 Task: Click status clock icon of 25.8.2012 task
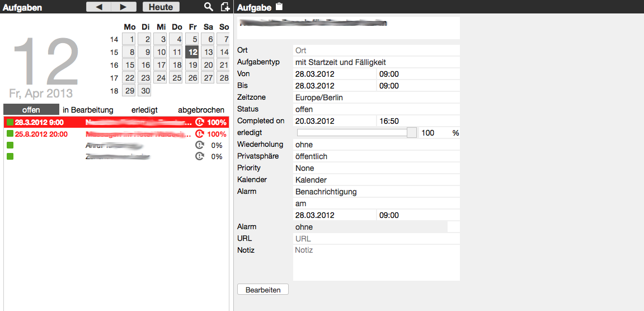point(200,134)
